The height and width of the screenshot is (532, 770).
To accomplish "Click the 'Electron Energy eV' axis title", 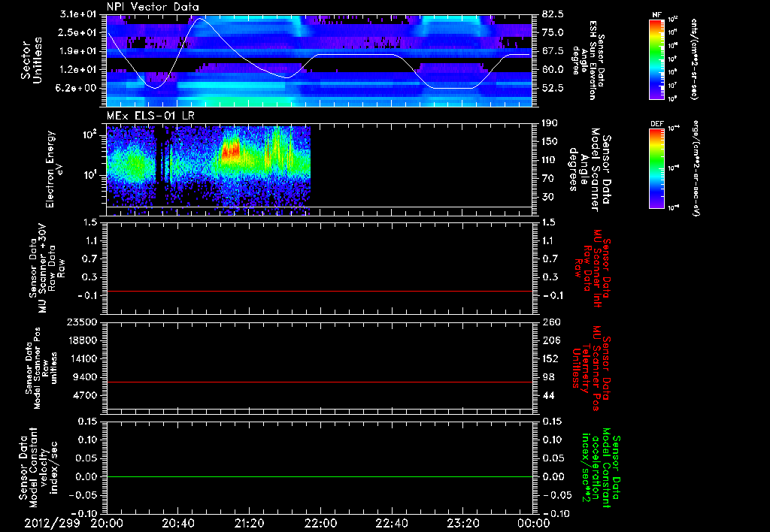I will click(53, 169).
